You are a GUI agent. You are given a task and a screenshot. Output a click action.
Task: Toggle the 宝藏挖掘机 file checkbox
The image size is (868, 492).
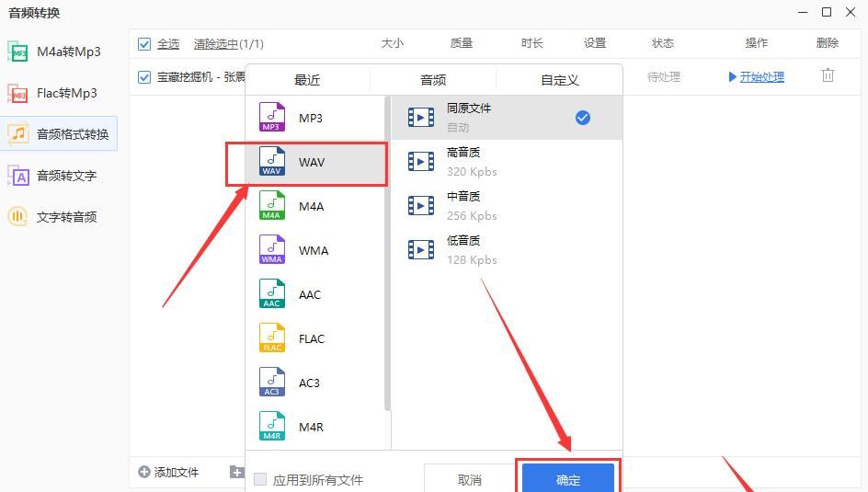144,77
